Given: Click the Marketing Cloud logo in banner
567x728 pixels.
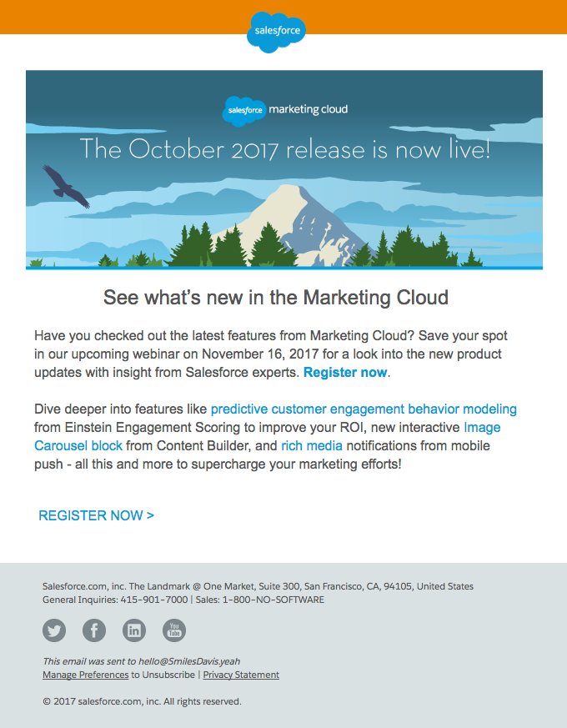Looking at the screenshot, I should click(285, 110).
